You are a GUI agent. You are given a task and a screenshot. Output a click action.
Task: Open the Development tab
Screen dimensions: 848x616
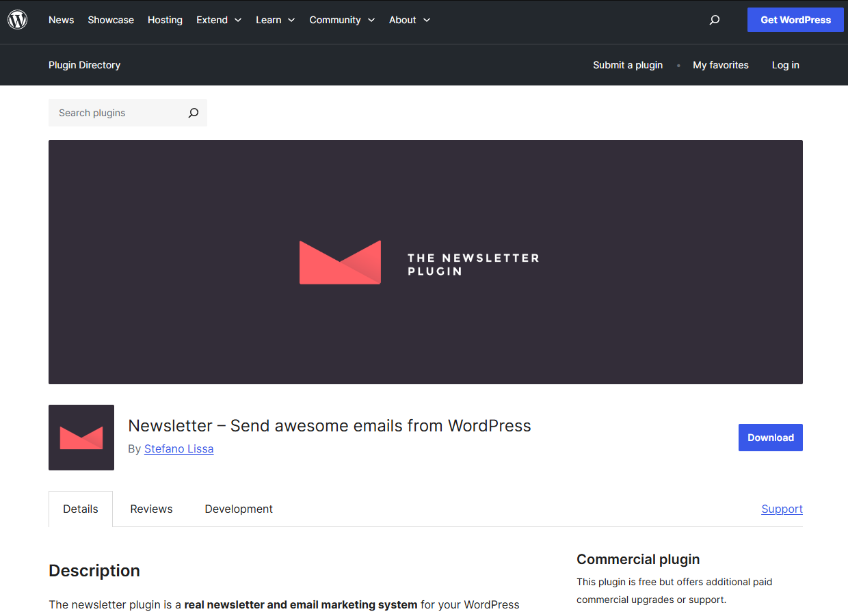239,509
